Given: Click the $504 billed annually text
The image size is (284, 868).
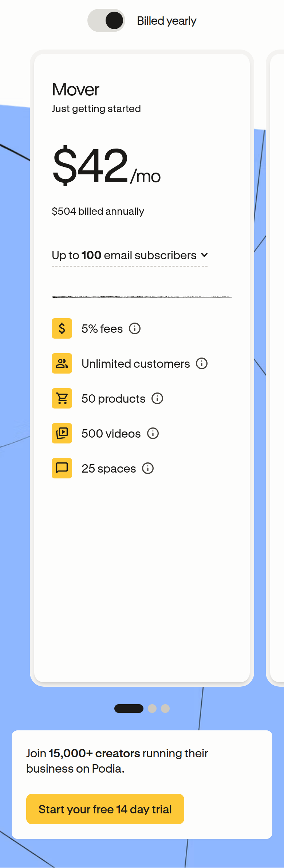Looking at the screenshot, I should (98, 211).
